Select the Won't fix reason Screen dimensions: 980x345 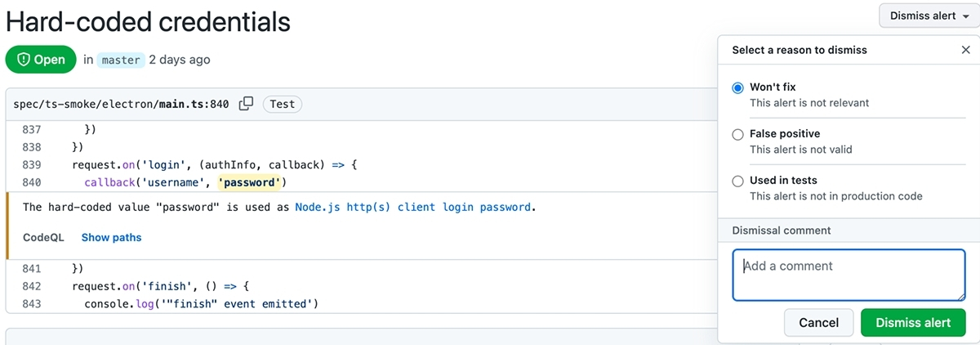[738, 87]
